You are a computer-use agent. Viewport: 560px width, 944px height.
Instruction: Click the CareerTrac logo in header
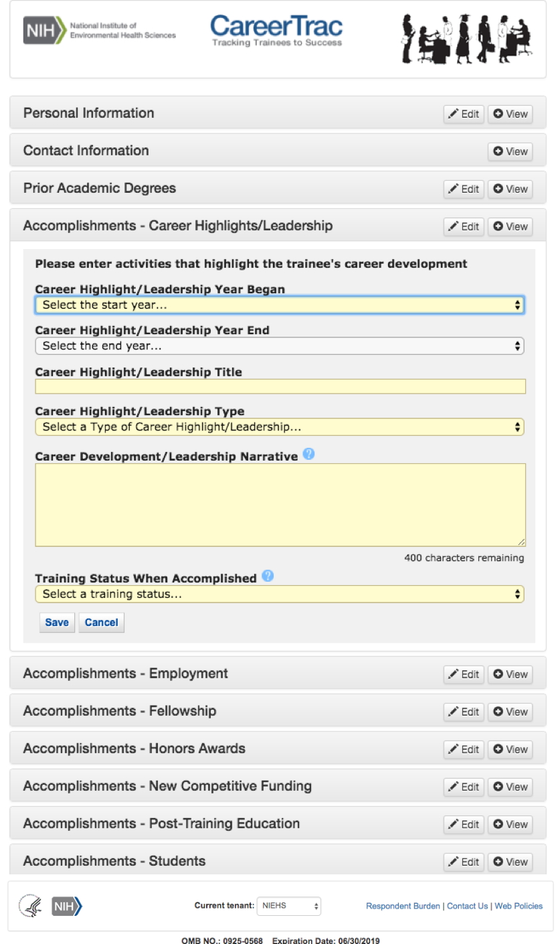pos(276,31)
